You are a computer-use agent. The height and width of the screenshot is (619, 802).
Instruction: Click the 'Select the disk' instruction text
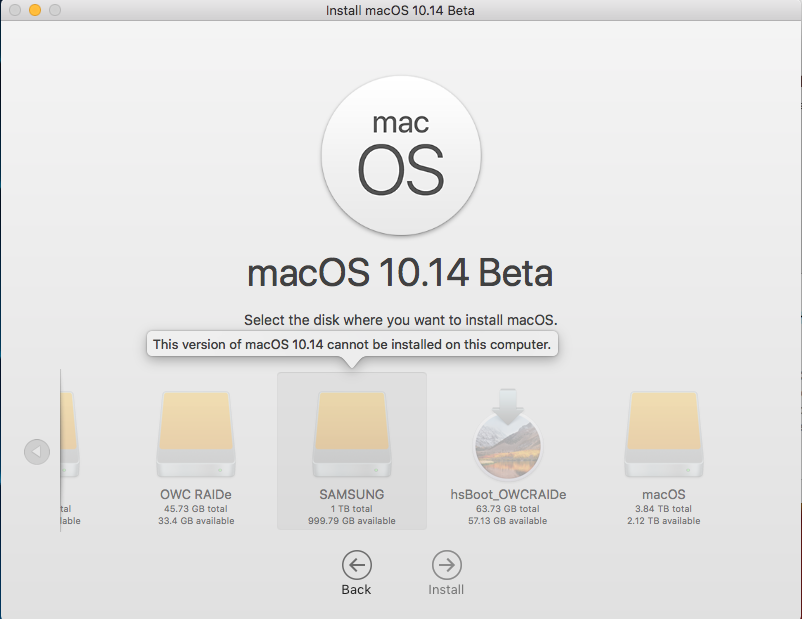coord(400,320)
